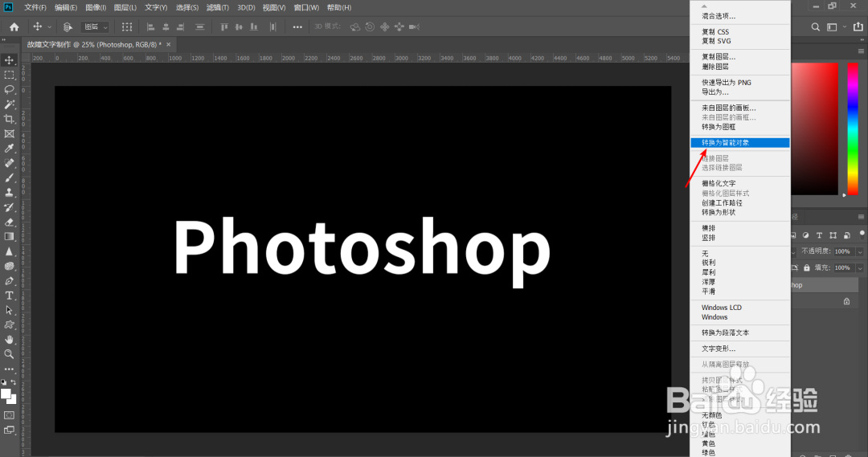This screenshot has height=457, width=868.
Task: Select the Zoom tool
Action: pyautogui.click(x=10, y=354)
